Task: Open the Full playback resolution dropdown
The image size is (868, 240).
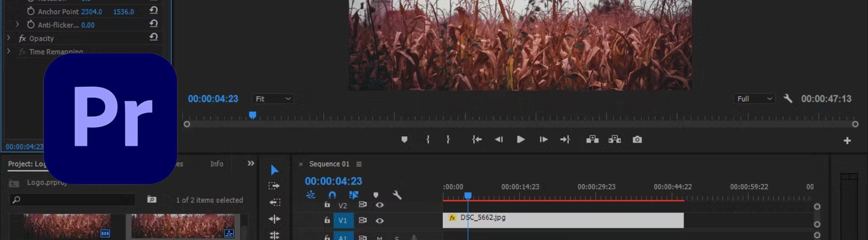Action: (754, 99)
